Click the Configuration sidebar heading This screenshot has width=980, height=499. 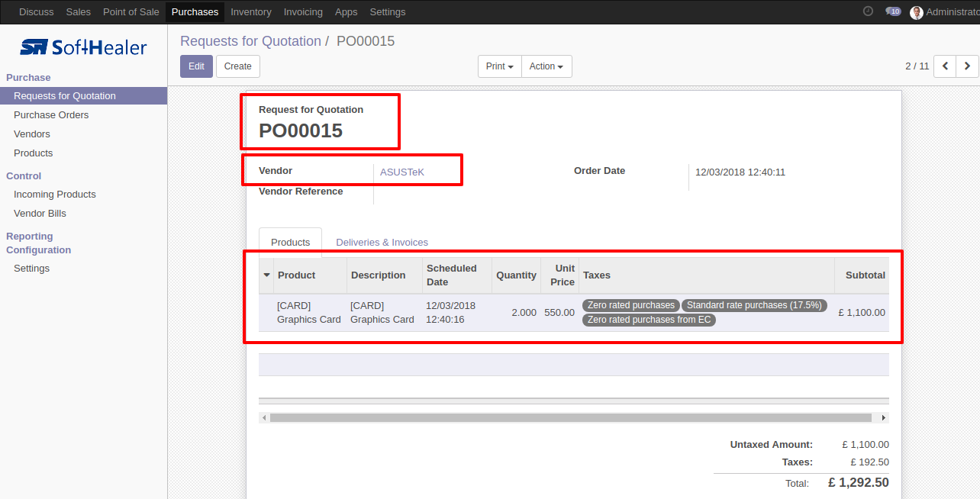click(39, 250)
